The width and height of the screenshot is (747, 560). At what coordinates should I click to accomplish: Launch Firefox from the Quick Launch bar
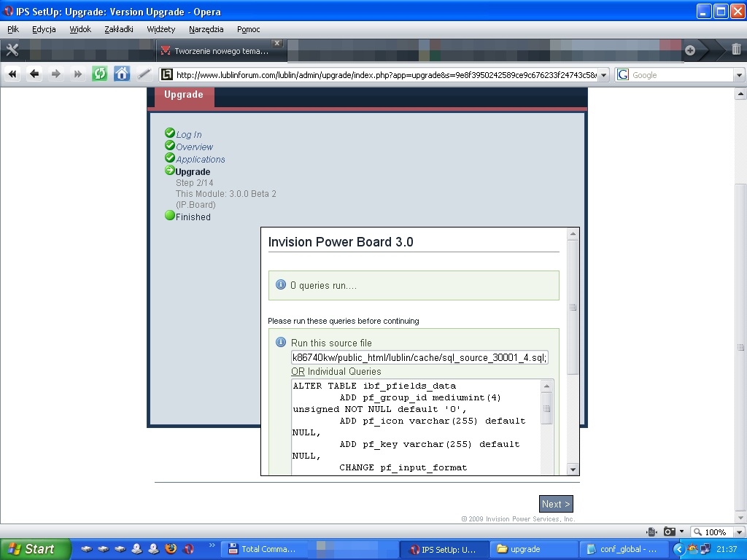171,549
